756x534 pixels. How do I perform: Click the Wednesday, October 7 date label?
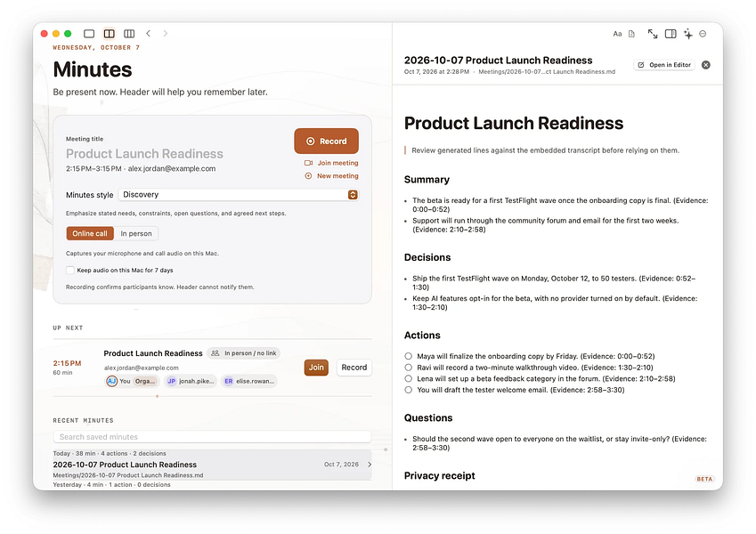click(96, 48)
